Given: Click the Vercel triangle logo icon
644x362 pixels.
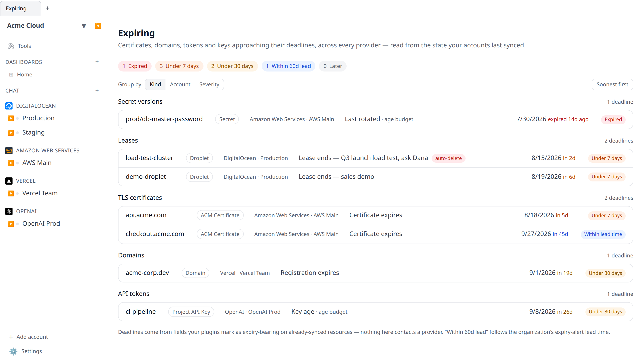Looking at the screenshot, I should [9, 181].
